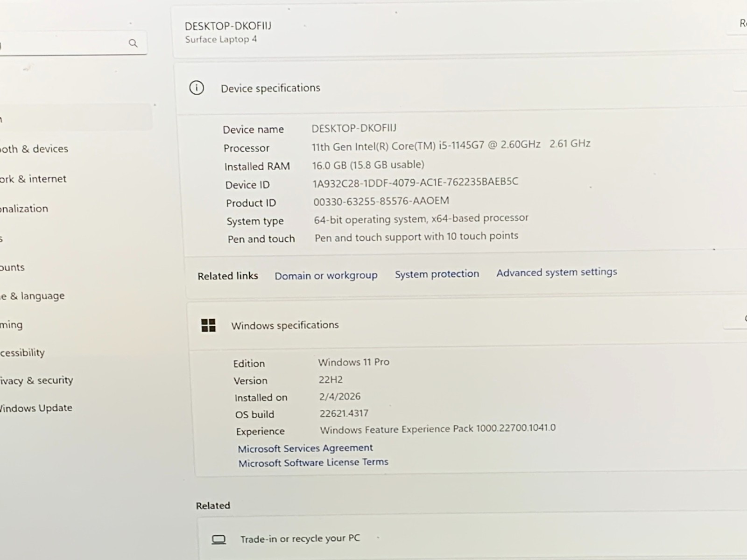
Task: Select Bluetooth & devices in sidebar
Action: coord(34,149)
